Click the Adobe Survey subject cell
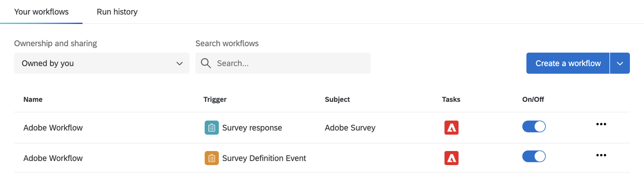644x173 pixels. pyautogui.click(x=350, y=128)
